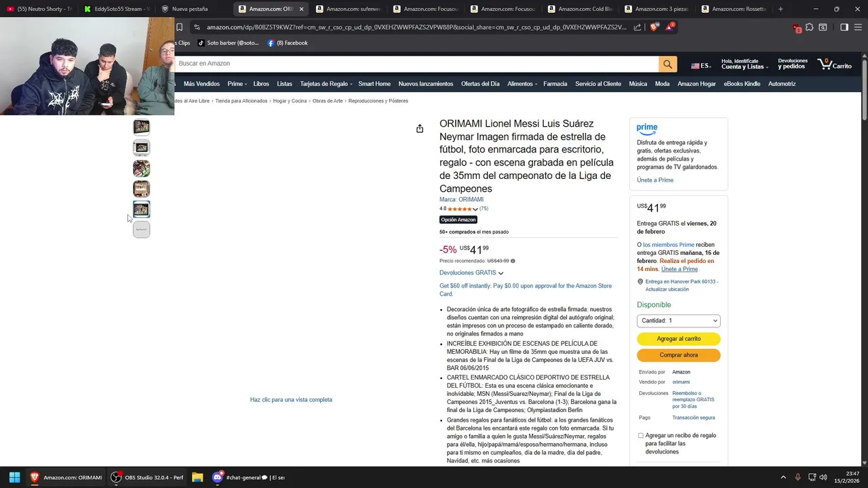Image resolution: width=868 pixels, height=488 pixels.
Task: Open the Brave Shields lion icon
Action: pyautogui.click(x=654, y=27)
